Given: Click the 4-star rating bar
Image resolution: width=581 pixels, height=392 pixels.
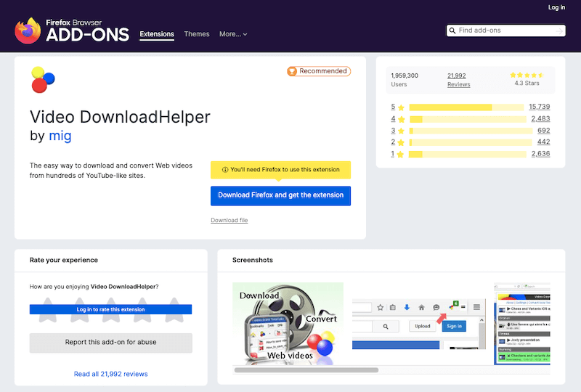Looking at the screenshot, I should point(468,119).
